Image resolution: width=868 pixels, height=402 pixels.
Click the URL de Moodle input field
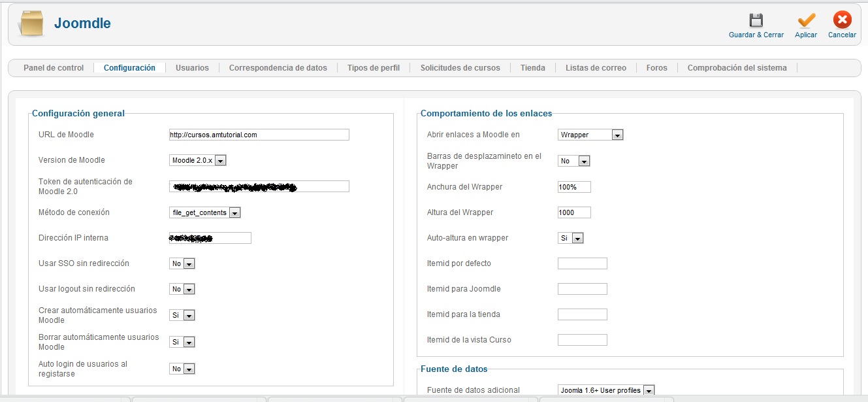(x=259, y=135)
